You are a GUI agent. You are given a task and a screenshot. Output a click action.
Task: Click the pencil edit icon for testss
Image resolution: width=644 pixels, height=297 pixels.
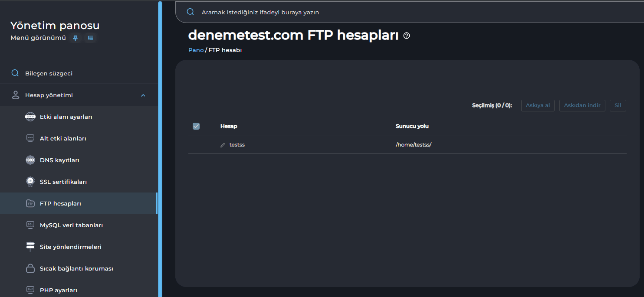click(x=223, y=145)
